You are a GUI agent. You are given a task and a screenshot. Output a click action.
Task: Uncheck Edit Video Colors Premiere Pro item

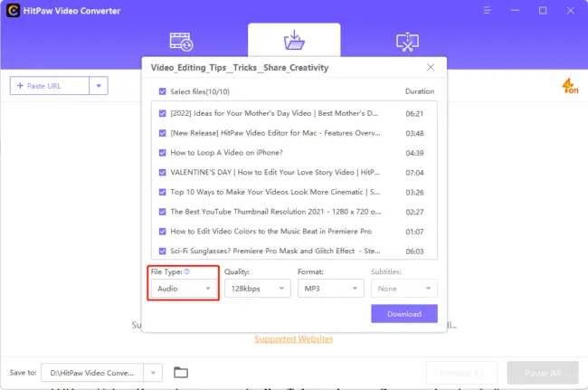point(162,232)
